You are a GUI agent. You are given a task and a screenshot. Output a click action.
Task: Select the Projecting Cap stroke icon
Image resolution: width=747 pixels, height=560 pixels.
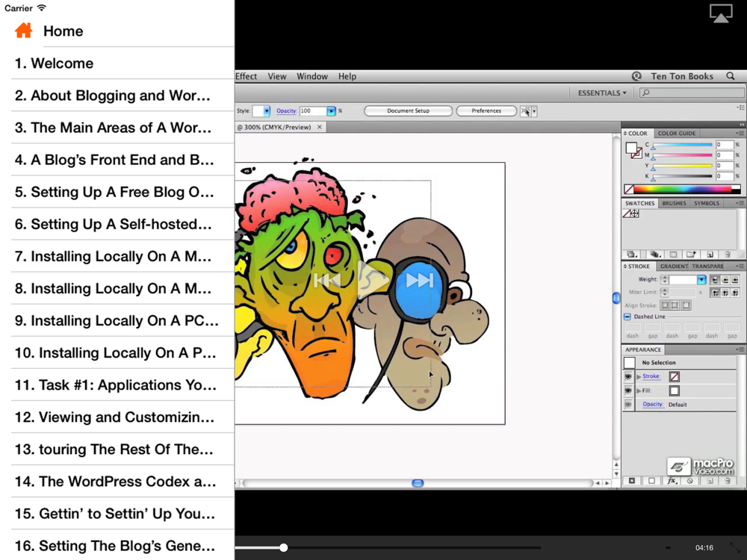pyautogui.click(x=735, y=280)
